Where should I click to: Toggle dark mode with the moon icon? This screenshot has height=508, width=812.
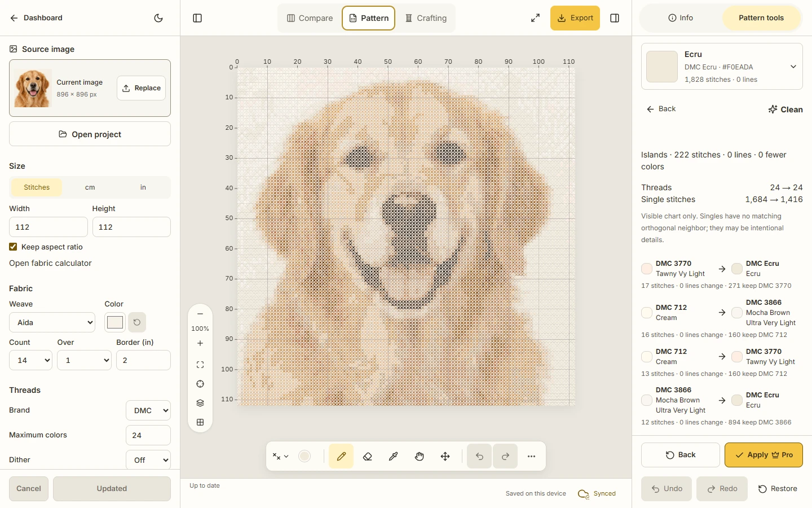158,18
